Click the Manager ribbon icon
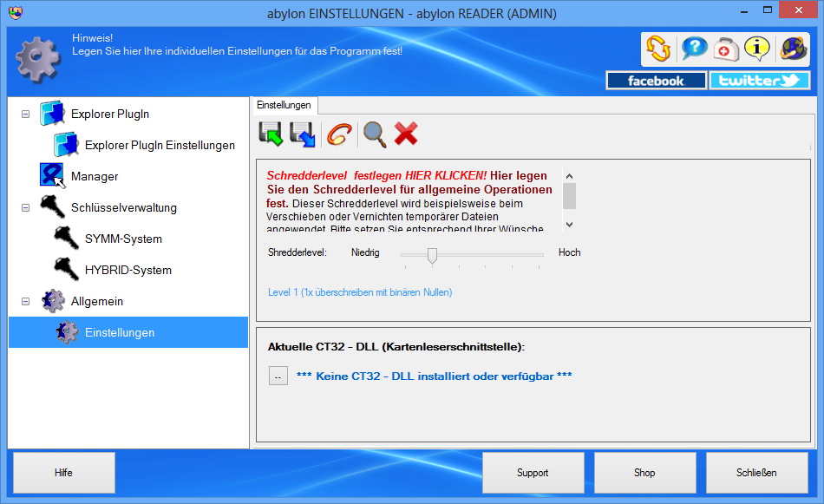 coord(52,175)
